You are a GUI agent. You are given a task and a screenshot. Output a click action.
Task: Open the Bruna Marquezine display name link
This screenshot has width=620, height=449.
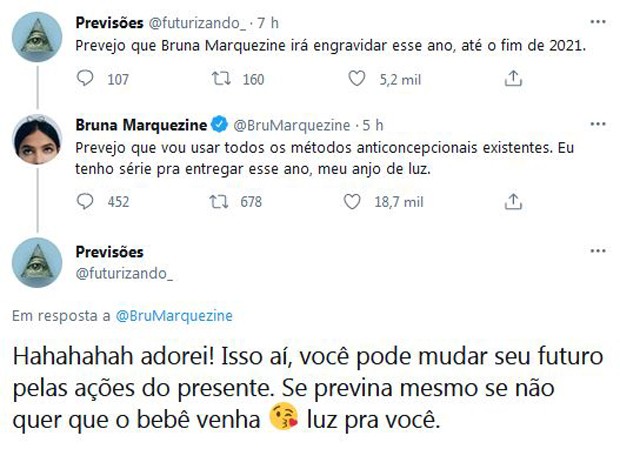141,125
